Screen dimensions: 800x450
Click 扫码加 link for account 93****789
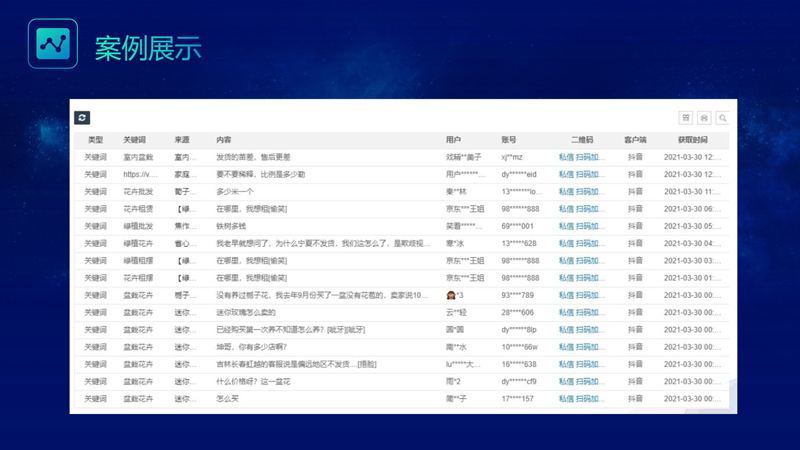(x=590, y=295)
